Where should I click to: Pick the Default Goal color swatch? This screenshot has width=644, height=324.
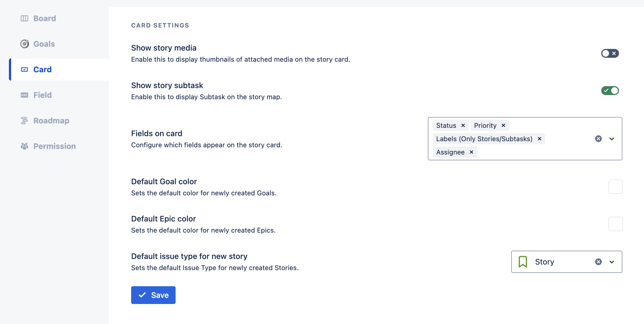point(615,187)
